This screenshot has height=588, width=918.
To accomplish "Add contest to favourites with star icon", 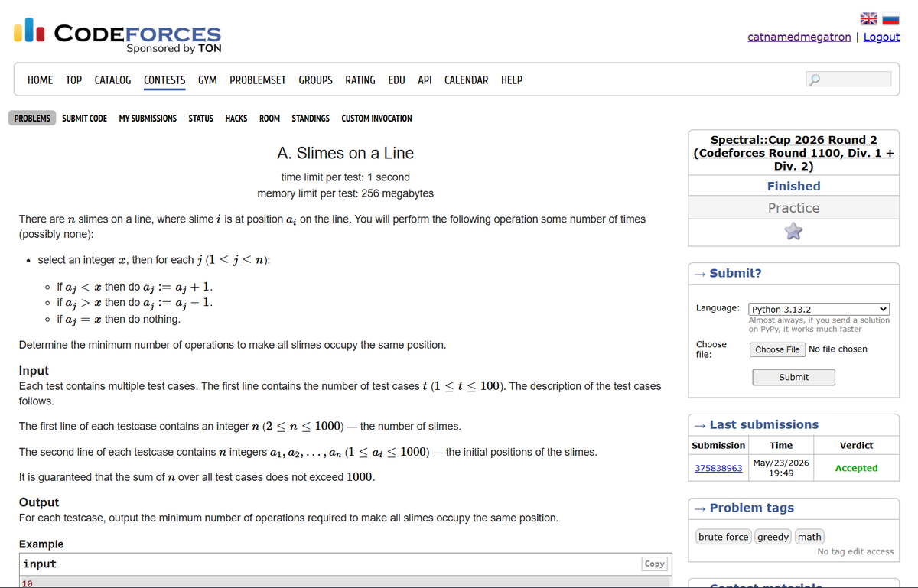I will [794, 231].
